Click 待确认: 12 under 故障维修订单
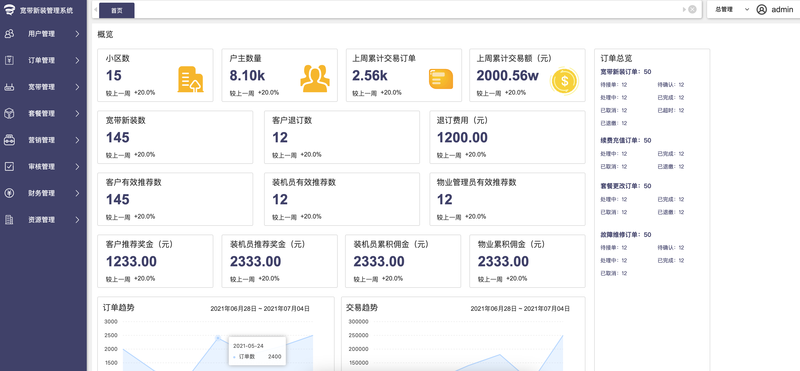The height and width of the screenshot is (371, 800). (670, 248)
